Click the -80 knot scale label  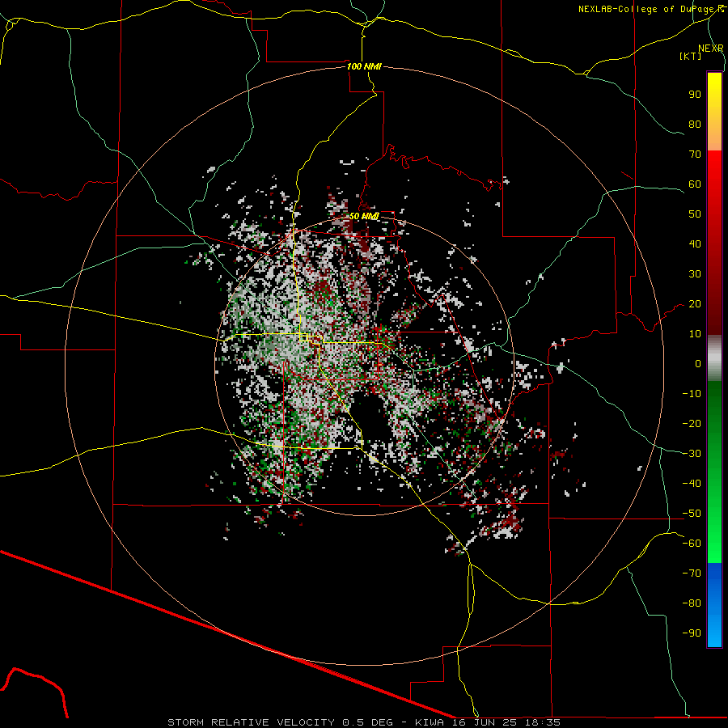692,603
